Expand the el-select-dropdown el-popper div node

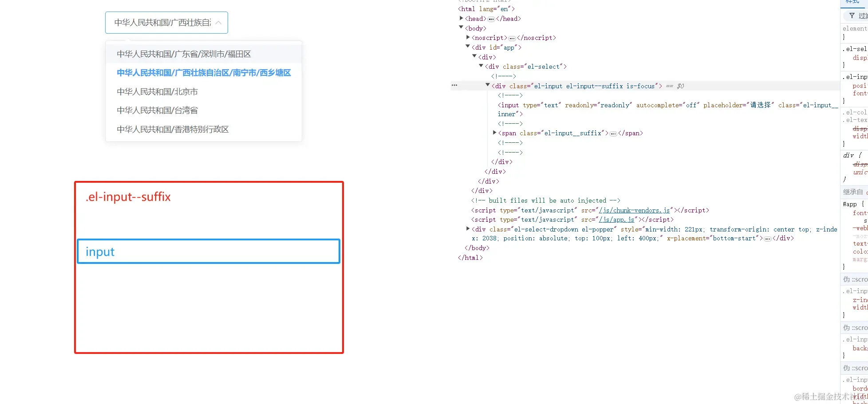468,229
